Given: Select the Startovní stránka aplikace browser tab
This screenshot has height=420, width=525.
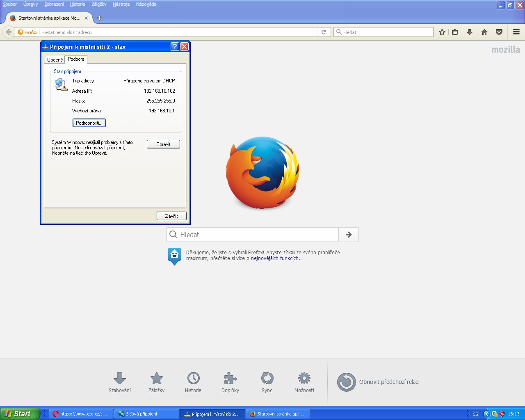Looking at the screenshot, I should pyautogui.click(x=49, y=18).
